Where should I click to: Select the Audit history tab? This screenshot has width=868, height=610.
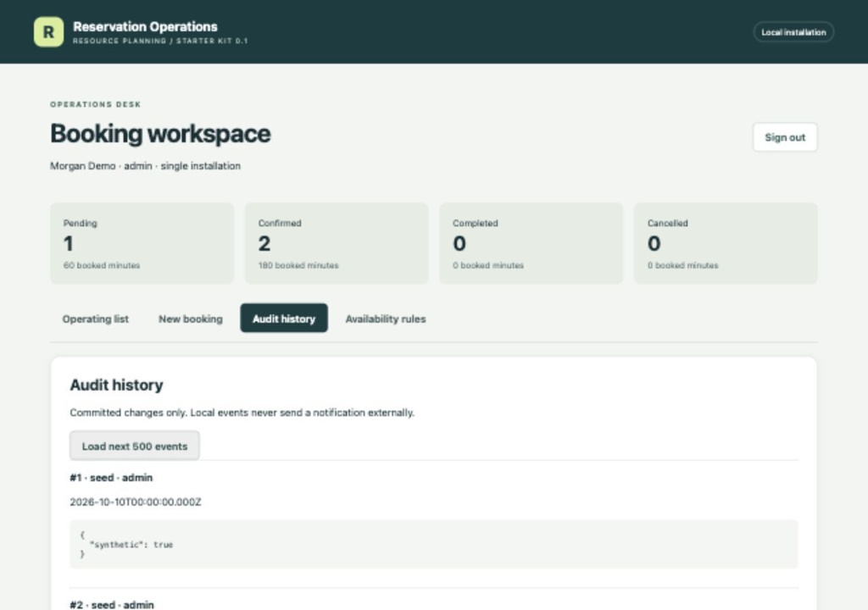(284, 319)
